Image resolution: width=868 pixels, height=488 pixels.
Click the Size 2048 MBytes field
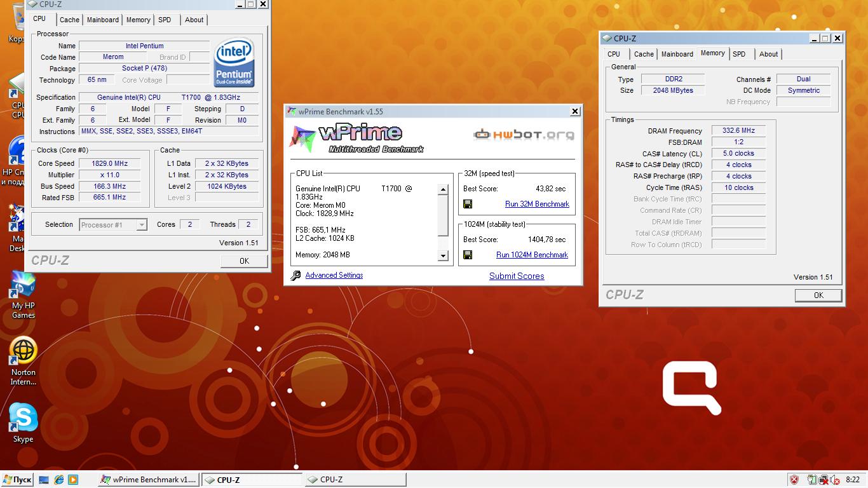[x=673, y=90]
